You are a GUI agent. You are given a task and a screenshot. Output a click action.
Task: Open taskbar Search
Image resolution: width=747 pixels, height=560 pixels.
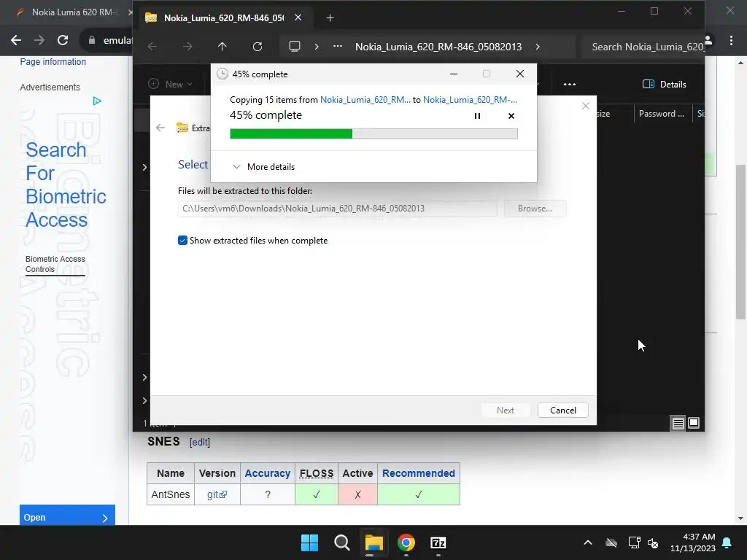click(341, 542)
